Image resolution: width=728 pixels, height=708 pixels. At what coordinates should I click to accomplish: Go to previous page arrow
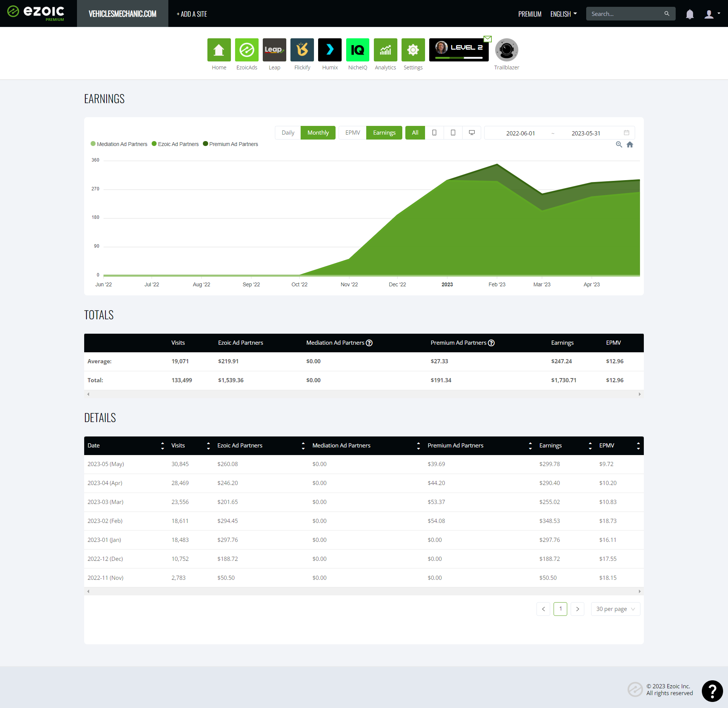point(543,609)
